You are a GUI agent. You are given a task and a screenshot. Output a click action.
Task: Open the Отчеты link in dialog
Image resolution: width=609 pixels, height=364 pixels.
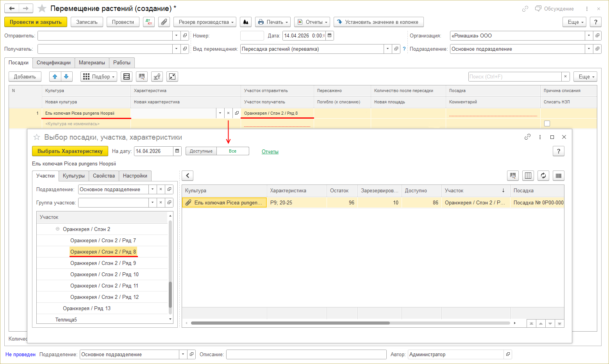point(270,152)
